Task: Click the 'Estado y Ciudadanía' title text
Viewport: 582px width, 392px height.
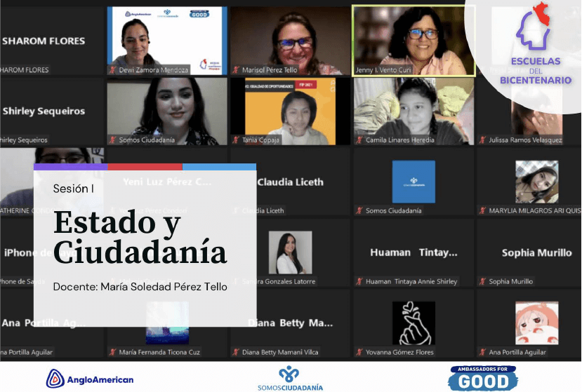Action: 140,237
